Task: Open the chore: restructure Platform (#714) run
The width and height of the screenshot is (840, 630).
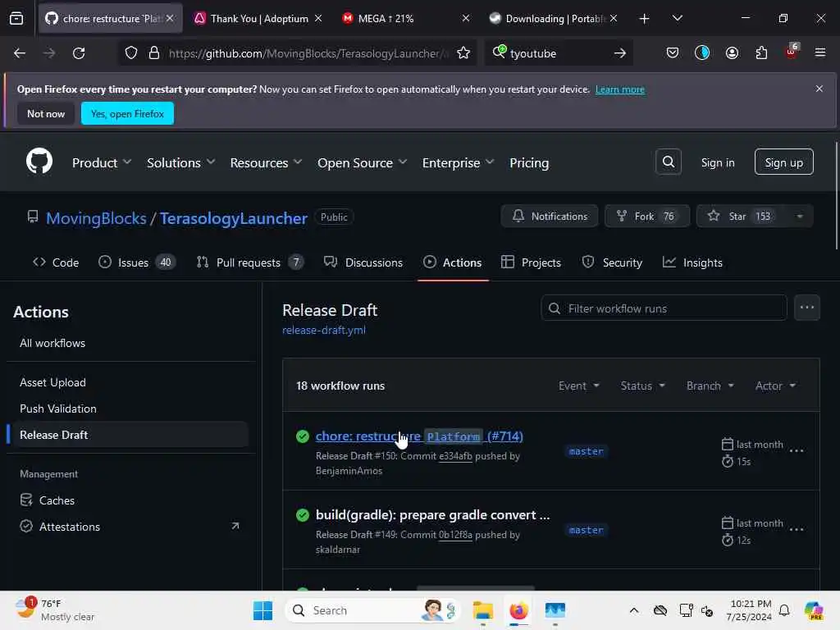Action: point(419,436)
